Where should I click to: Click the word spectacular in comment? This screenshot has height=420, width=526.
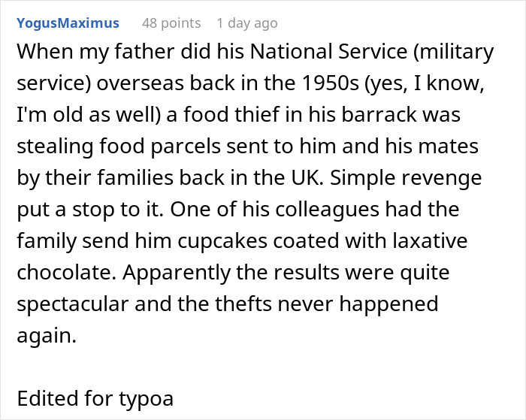[73, 304]
